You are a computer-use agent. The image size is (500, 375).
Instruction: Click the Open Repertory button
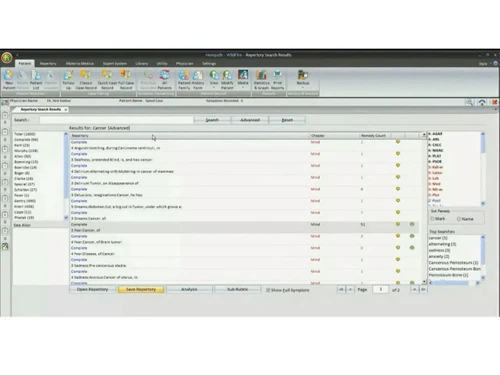(92, 289)
